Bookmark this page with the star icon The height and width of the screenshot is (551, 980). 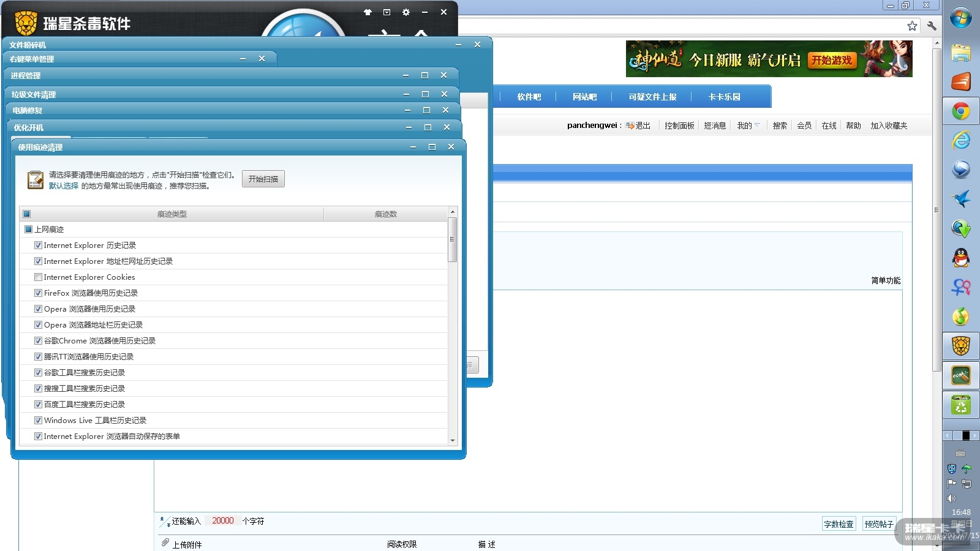[x=912, y=26]
